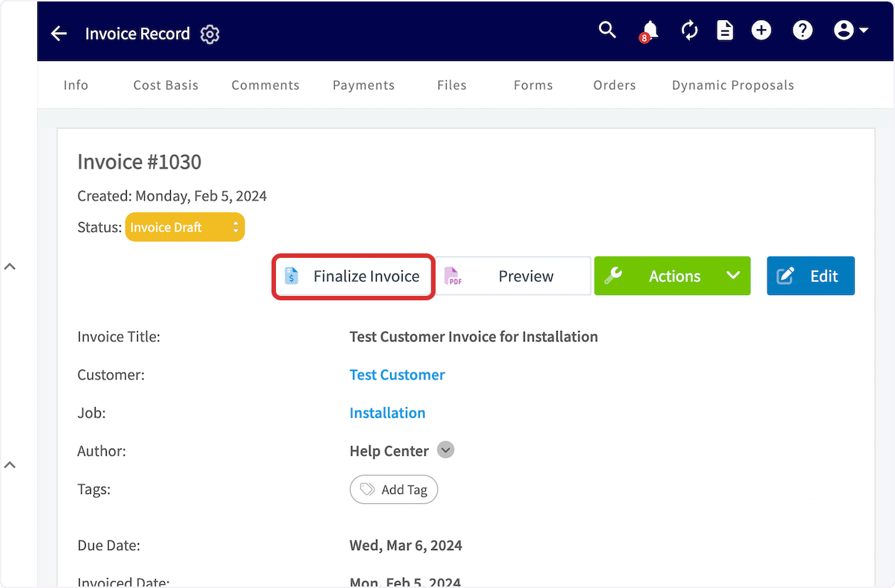Image resolution: width=895 pixels, height=588 pixels.
Task: Open the document page icon
Action: pyautogui.click(x=725, y=31)
